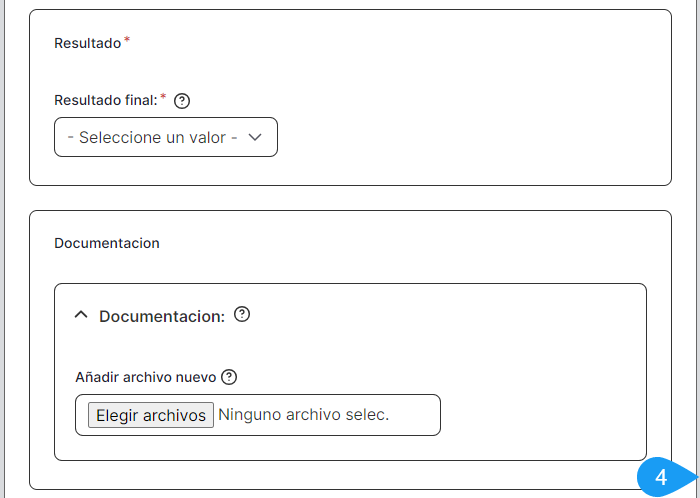Screen dimensions: 700x498
Task: Click the down arrow in Resultado final select
Action: click(254, 138)
